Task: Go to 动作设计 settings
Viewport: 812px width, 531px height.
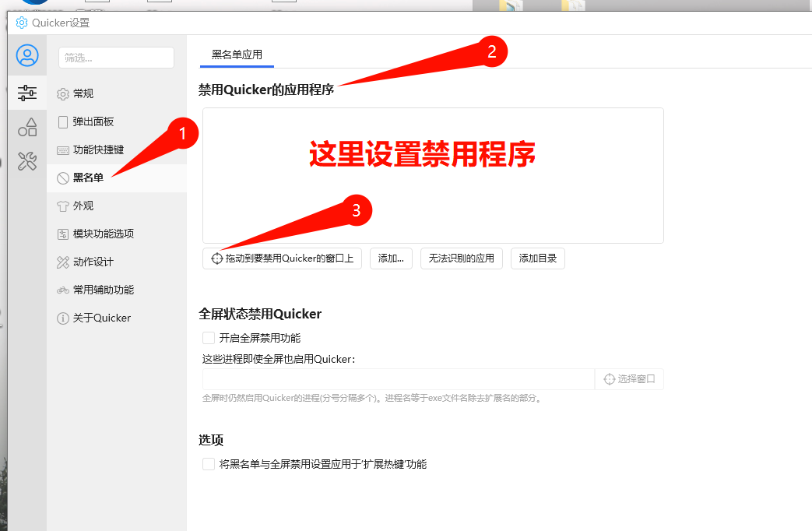Action: click(117, 262)
